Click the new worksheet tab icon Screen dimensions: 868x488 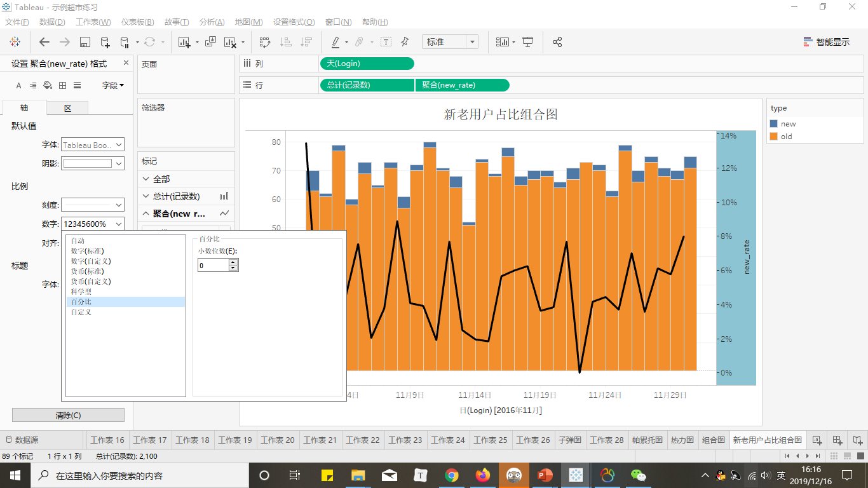(x=817, y=440)
